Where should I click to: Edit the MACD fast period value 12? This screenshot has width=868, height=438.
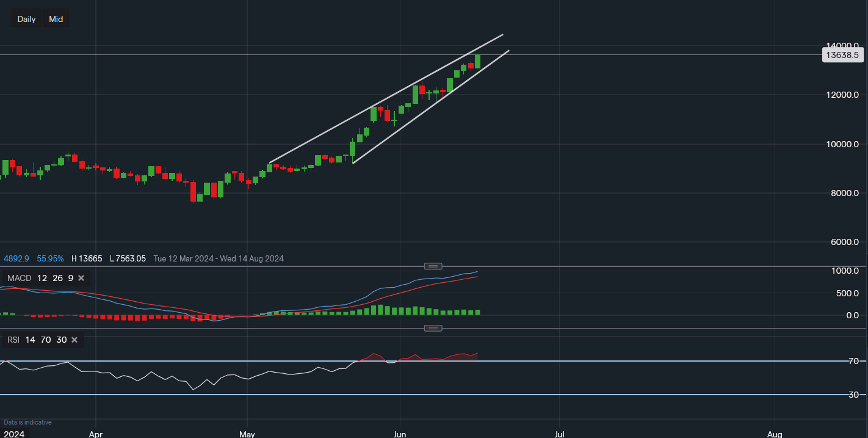click(42, 279)
